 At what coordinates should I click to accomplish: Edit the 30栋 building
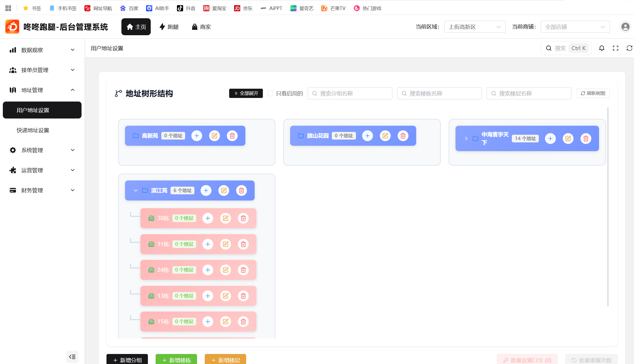click(226, 218)
